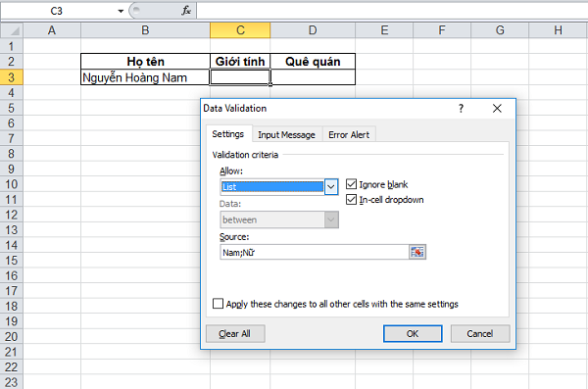Screen dimensions: 588x389
Task: Click the OK button
Action: tap(413, 333)
